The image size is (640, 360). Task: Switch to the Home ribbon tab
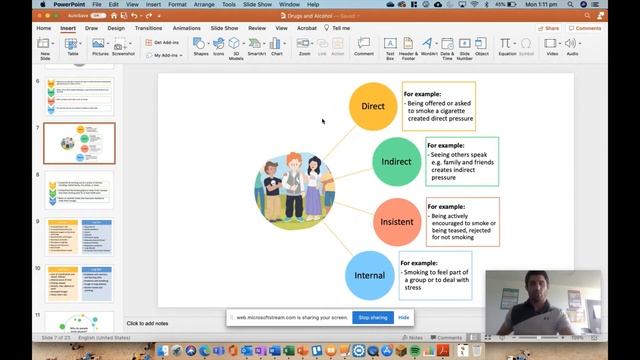44,28
